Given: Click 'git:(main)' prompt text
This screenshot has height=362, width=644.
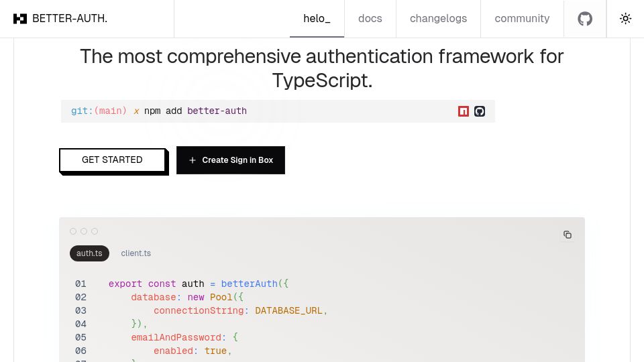Looking at the screenshot, I should [x=99, y=111].
